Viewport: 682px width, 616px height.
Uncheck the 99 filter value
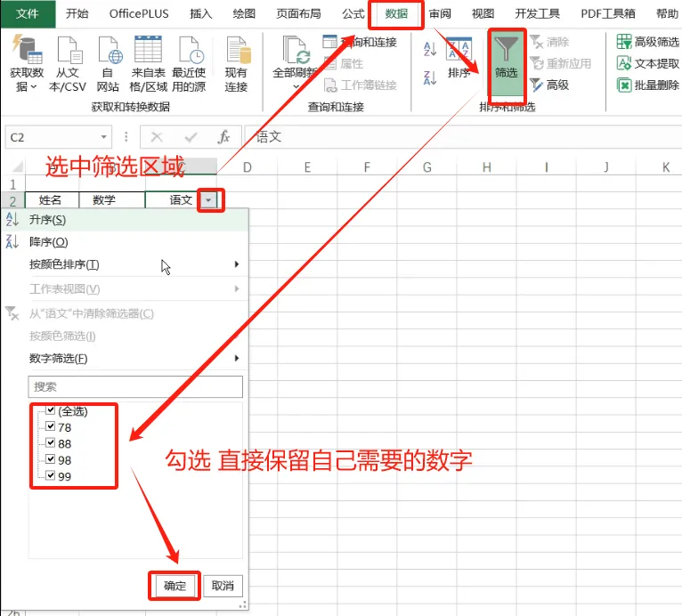[51, 475]
